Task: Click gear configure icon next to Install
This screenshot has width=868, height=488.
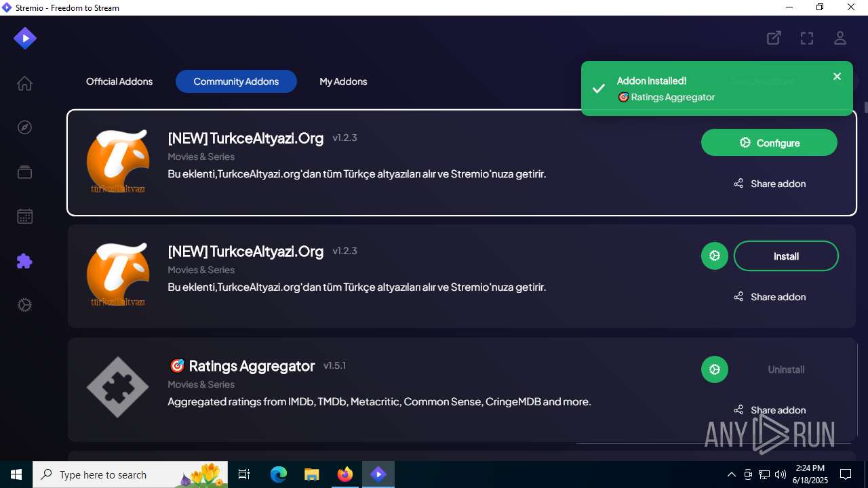Action: [x=714, y=256]
